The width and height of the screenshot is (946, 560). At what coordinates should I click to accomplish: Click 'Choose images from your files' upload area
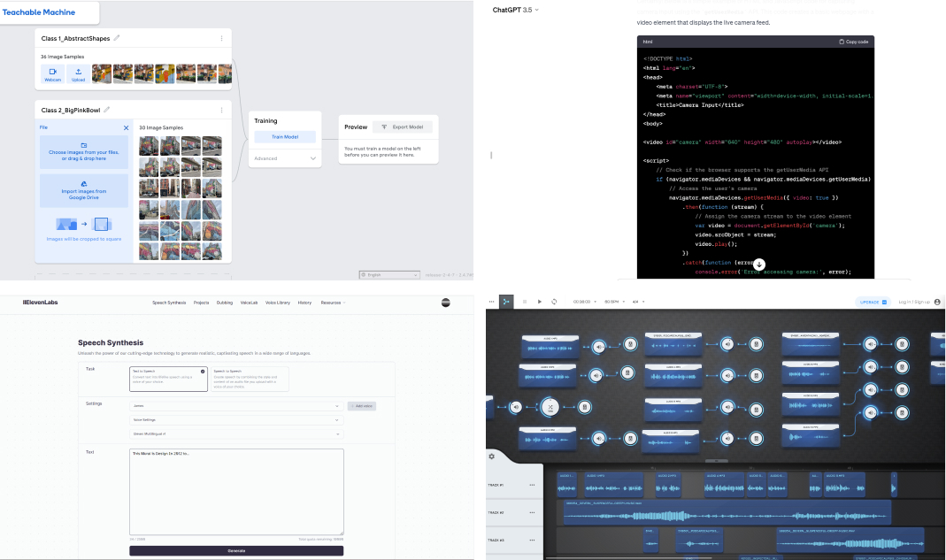[84, 152]
